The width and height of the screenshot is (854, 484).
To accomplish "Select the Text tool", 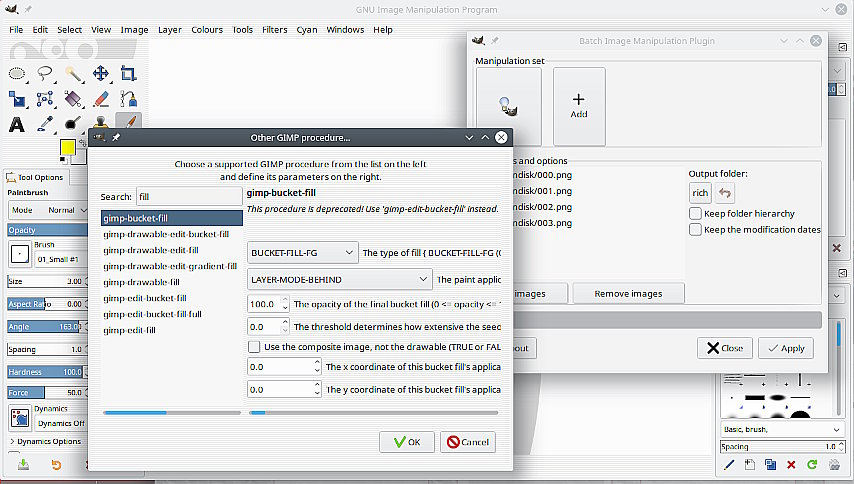I will tap(17, 125).
